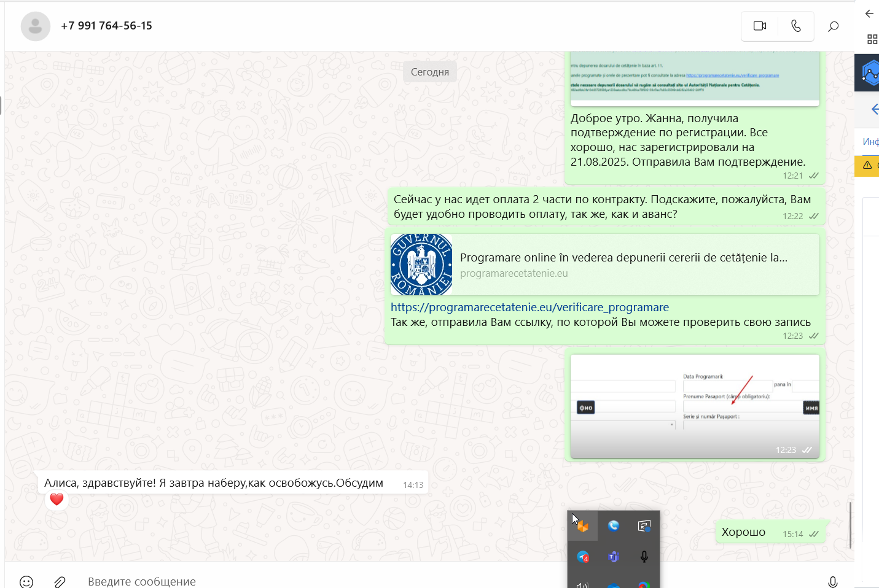Select the message about оплата 2 части

tap(605, 206)
